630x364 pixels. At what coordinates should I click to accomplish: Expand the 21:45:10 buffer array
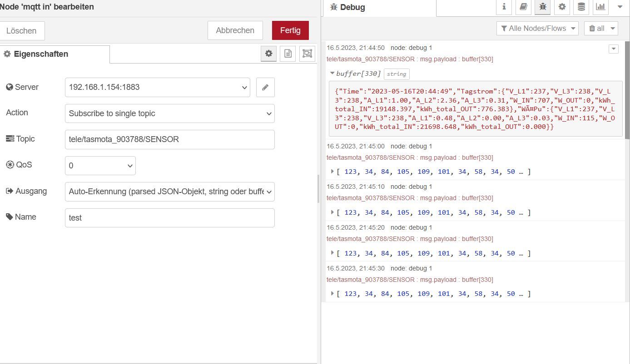(332, 212)
